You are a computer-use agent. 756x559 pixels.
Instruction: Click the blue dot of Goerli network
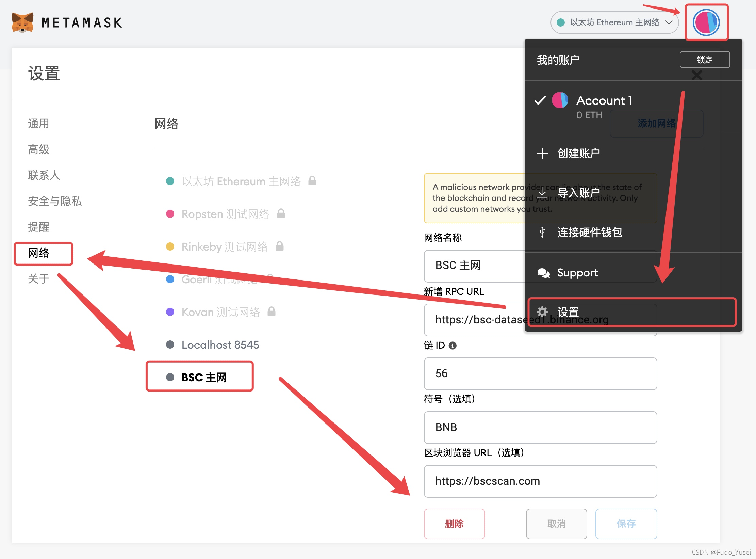pyautogui.click(x=170, y=279)
